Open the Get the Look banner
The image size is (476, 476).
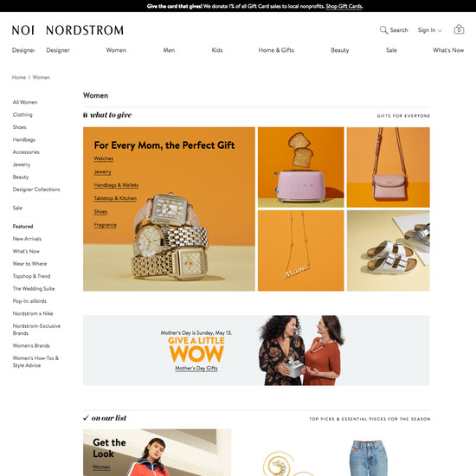(x=157, y=453)
